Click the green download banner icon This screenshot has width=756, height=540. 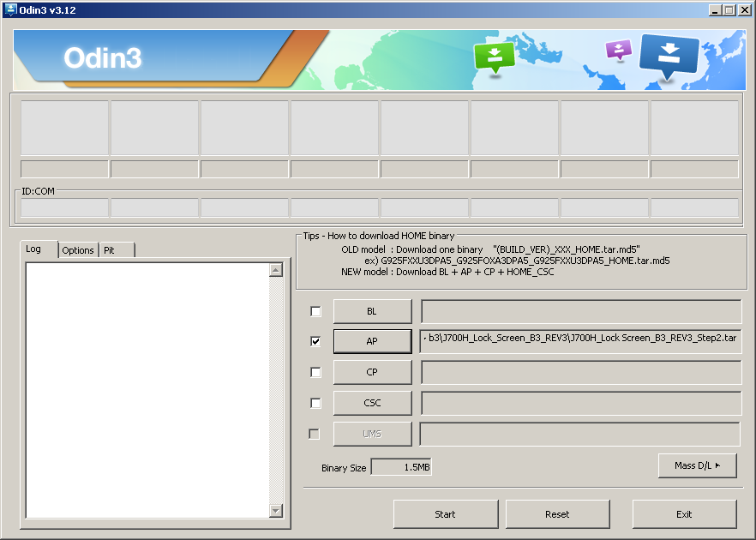(x=495, y=57)
